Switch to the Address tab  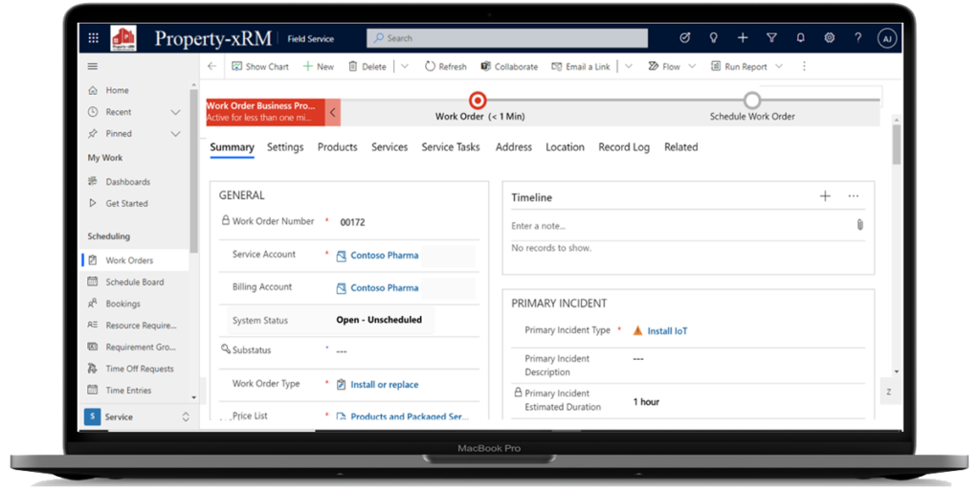pos(514,147)
